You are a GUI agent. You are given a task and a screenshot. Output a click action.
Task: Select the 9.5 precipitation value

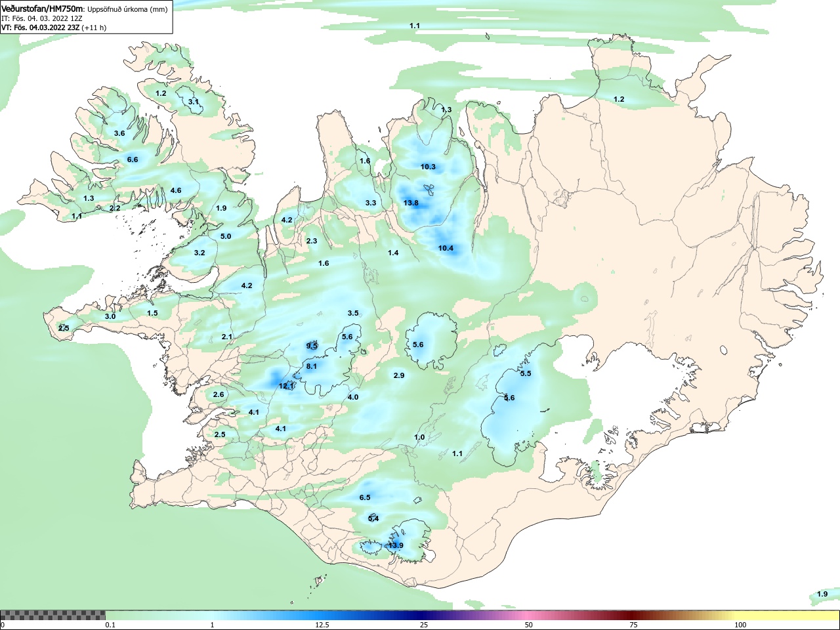click(312, 346)
